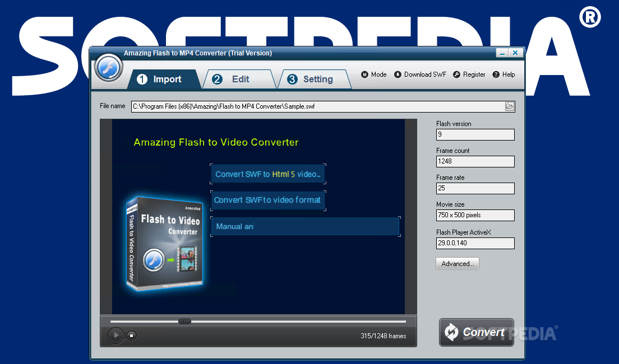Open the Advanced options dialog
The image size is (619, 364).
point(457,263)
